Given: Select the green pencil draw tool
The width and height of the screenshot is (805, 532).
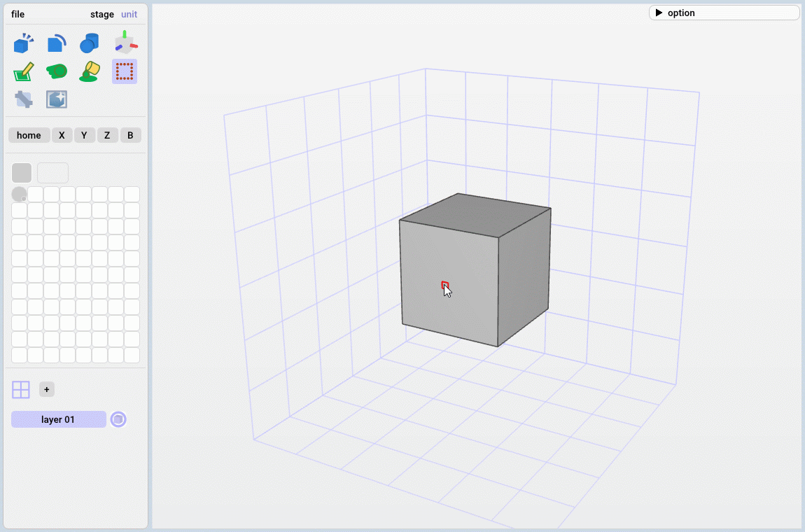Looking at the screenshot, I should coord(24,71).
